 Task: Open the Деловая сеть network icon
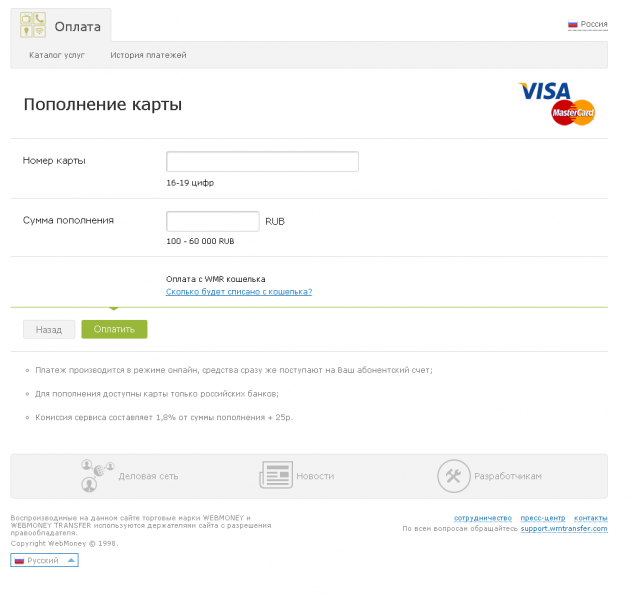pos(98,476)
